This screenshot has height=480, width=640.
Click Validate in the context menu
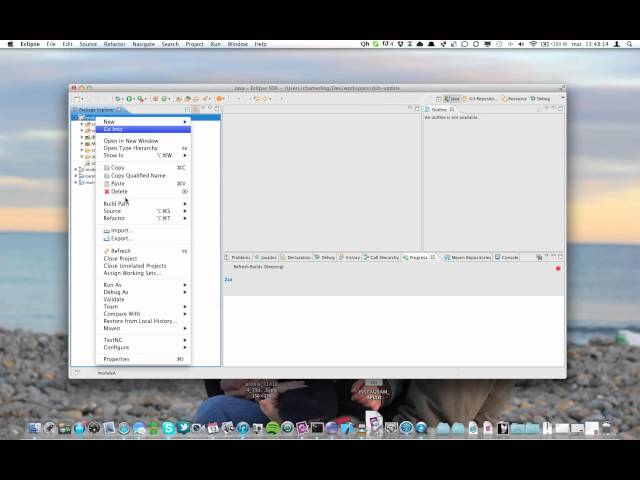(143, 300)
